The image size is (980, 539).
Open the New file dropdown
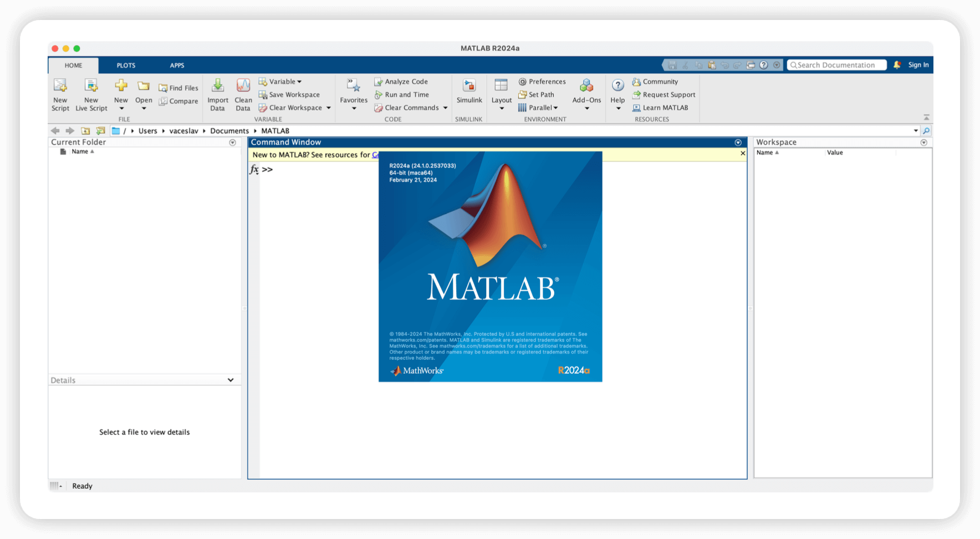click(121, 95)
